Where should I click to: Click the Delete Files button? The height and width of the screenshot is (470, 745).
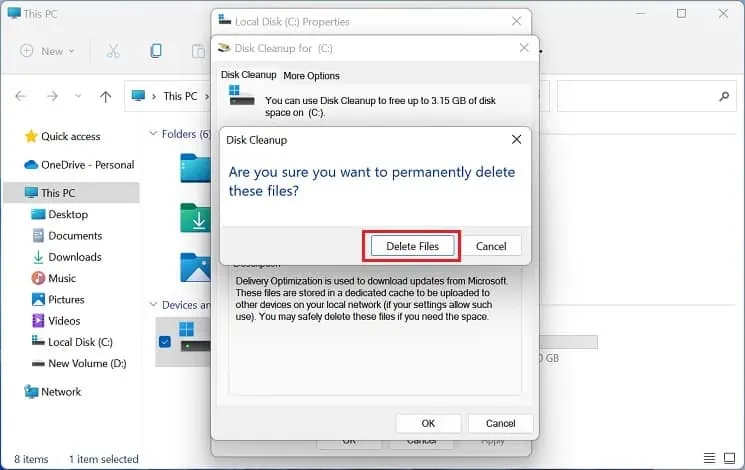(x=412, y=246)
